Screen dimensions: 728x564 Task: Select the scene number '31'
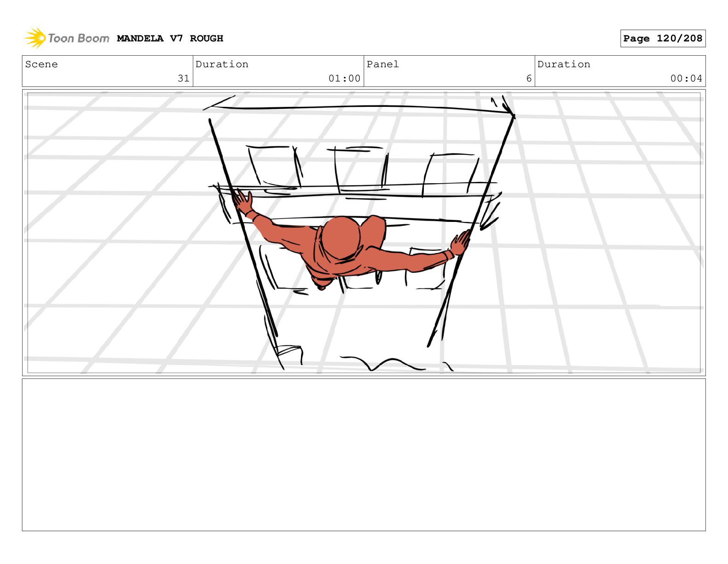[x=184, y=79]
